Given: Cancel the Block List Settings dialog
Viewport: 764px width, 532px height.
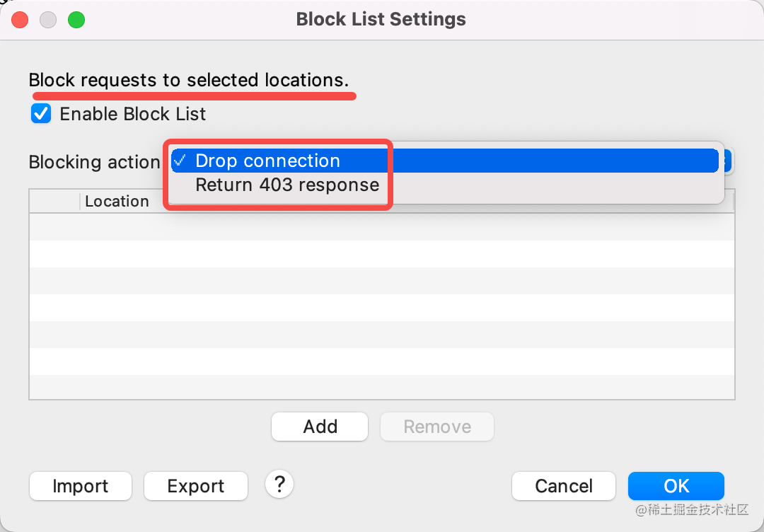Looking at the screenshot, I should 564,486.
